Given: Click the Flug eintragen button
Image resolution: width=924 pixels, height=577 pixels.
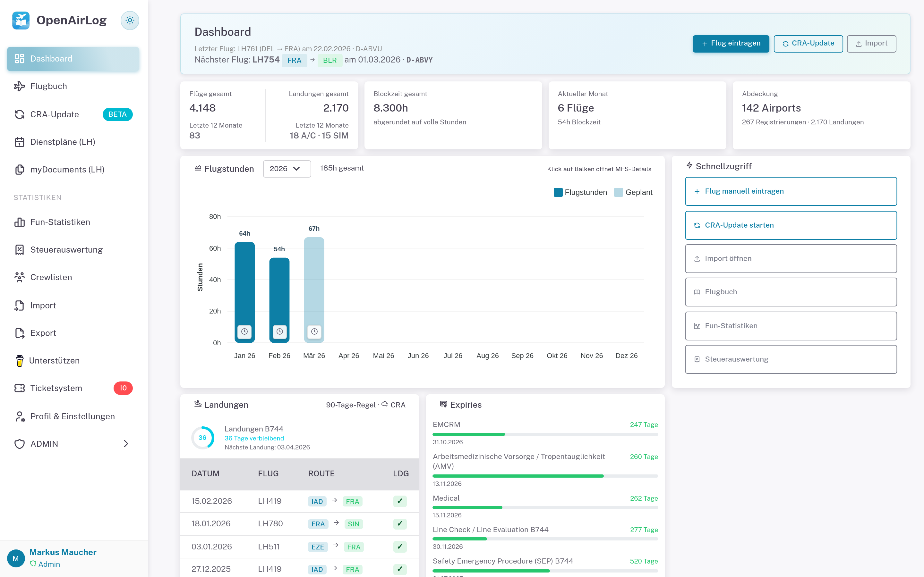Looking at the screenshot, I should point(731,44).
